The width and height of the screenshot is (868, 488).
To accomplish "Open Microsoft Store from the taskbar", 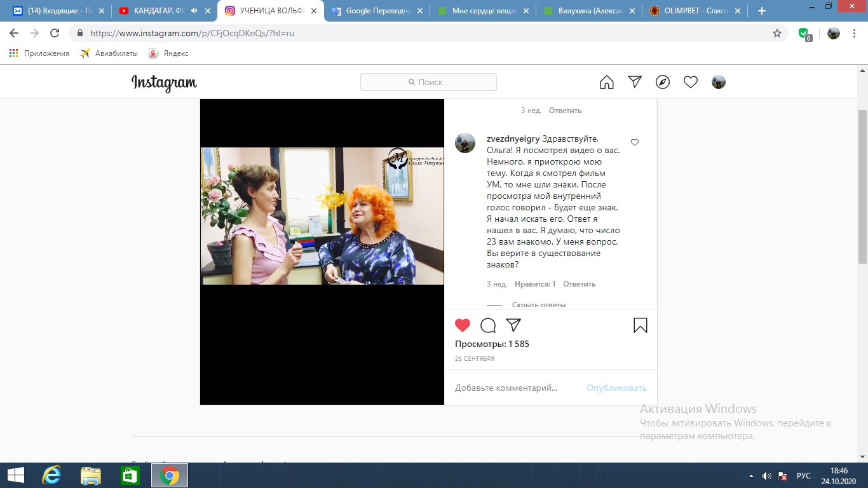I will coord(130,475).
